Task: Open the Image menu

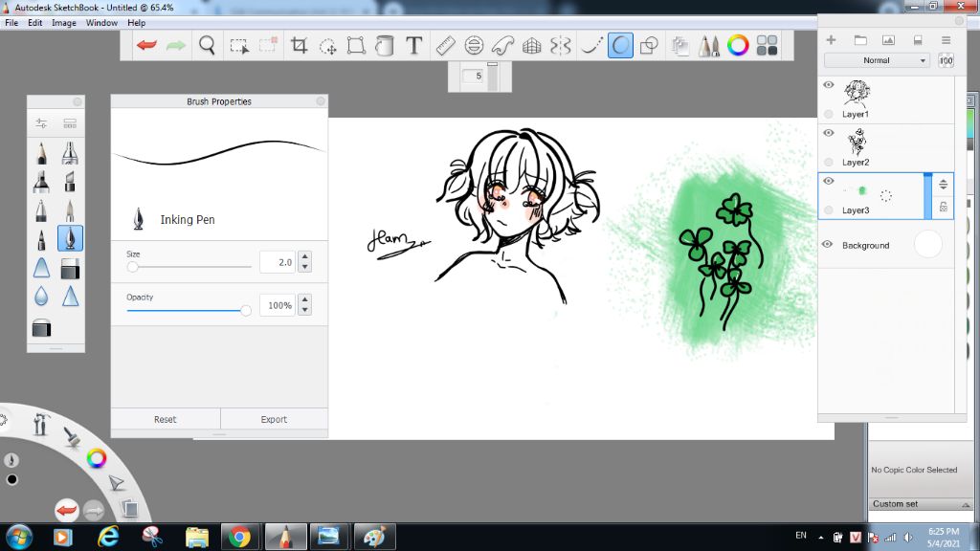Action: (64, 23)
